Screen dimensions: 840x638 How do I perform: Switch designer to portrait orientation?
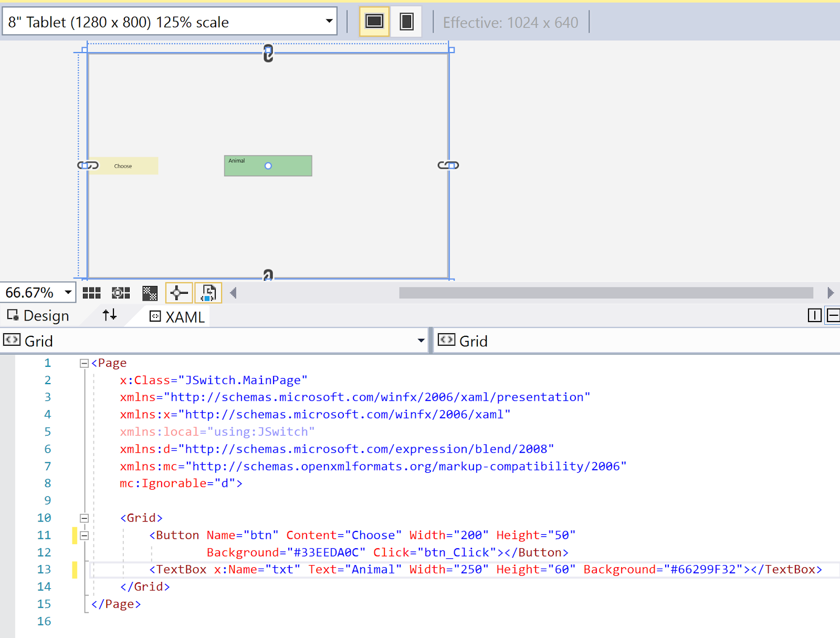[407, 22]
